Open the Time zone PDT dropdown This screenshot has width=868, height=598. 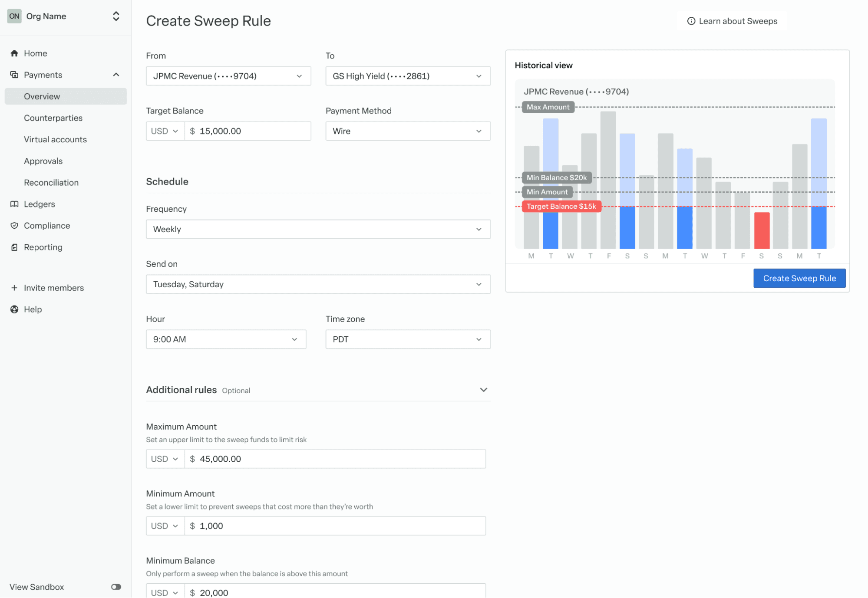(408, 339)
